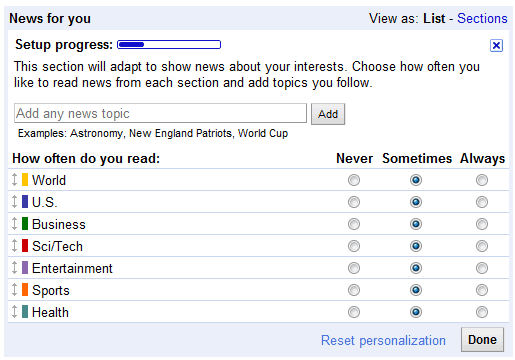Focus the Add any news topic field
Image resolution: width=515 pixels, height=360 pixels.
tap(160, 113)
